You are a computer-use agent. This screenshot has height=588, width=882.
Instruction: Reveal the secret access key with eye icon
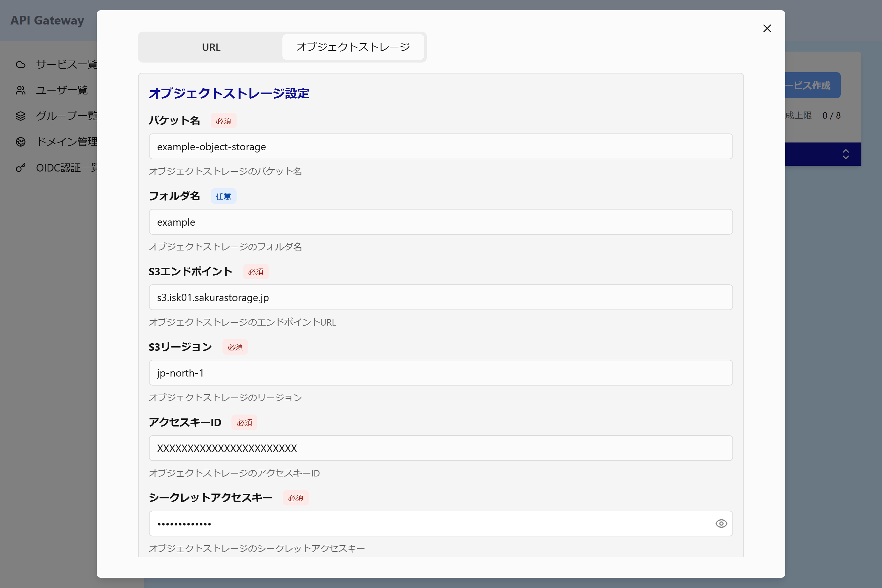[721, 524]
